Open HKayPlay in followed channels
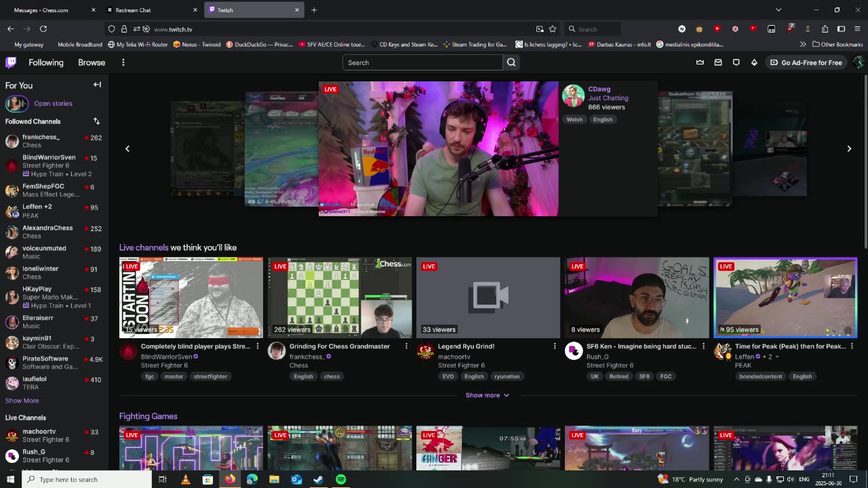The width and height of the screenshot is (868, 488). 54,297
